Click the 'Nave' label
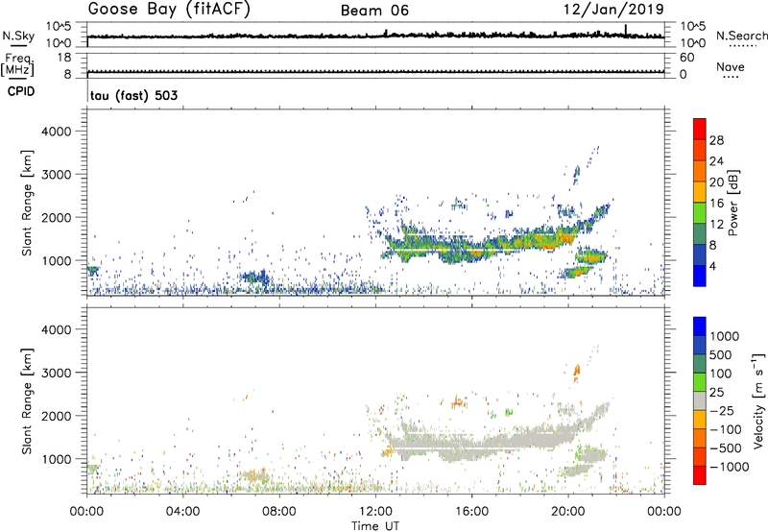Screen dimensions: 768x532 pos(730,66)
